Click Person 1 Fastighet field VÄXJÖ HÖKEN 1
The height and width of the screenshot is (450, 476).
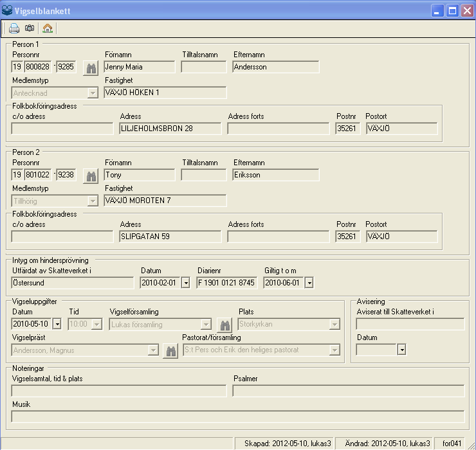coord(165,93)
